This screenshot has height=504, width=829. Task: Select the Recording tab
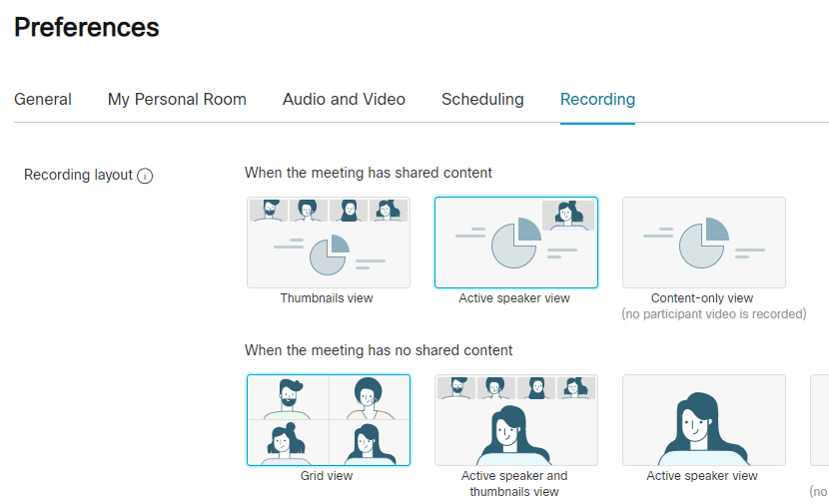(597, 100)
